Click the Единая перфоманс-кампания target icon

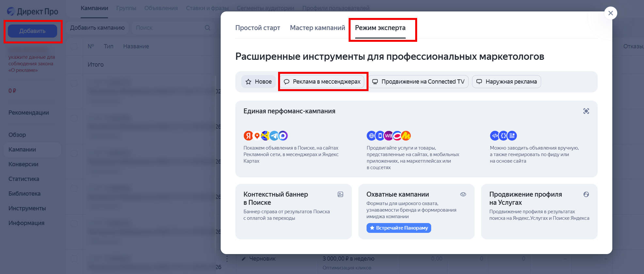click(586, 111)
